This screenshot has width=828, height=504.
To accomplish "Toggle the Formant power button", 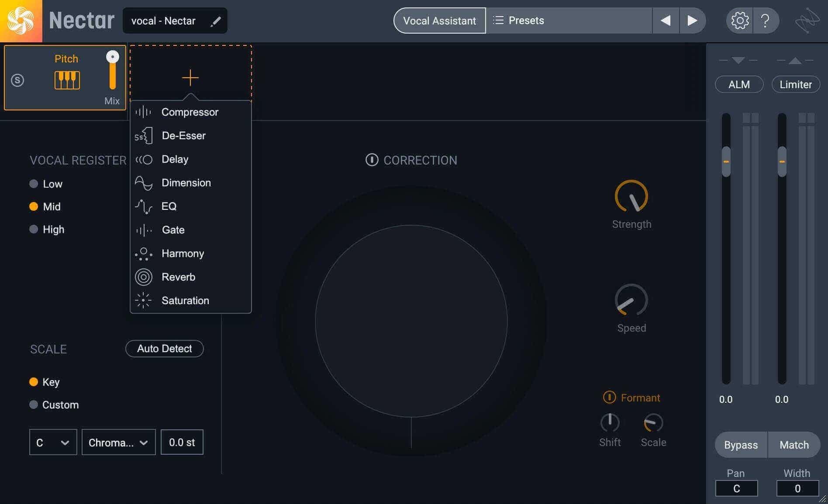I will pos(609,397).
